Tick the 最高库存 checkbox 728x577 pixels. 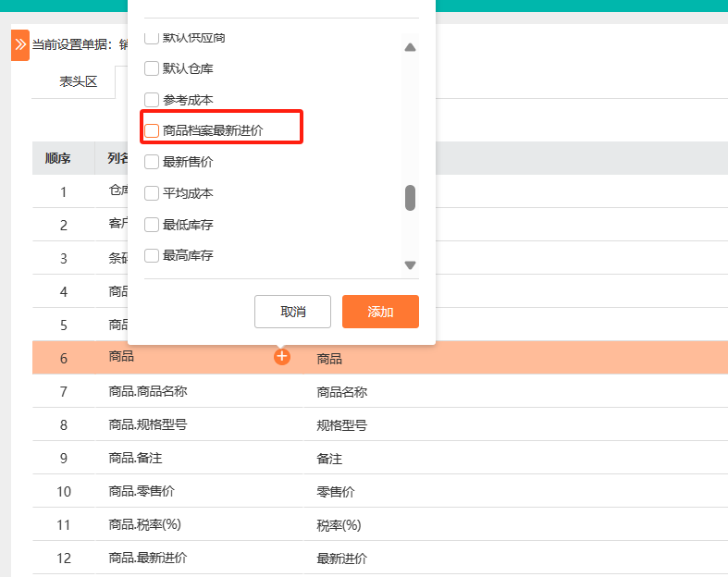(x=152, y=256)
